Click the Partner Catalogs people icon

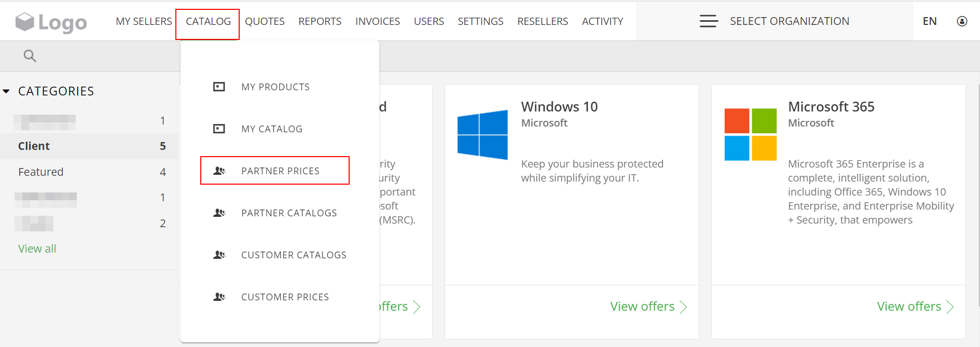(219, 213)
